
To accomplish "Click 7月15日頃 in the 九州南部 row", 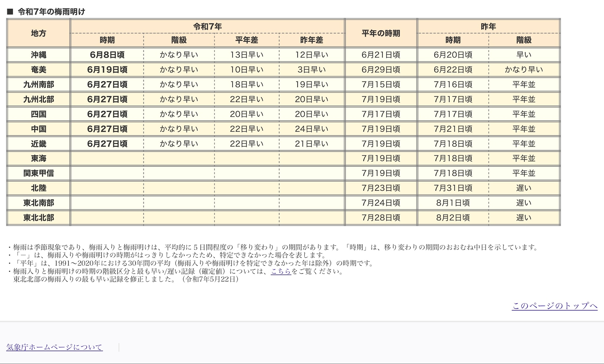I will pos(381,85).
